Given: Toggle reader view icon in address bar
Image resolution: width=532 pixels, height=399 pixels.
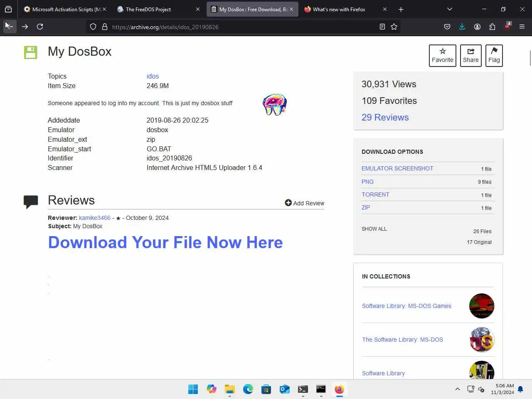Looking at the screenshot, I should click(x=382, y=27).
